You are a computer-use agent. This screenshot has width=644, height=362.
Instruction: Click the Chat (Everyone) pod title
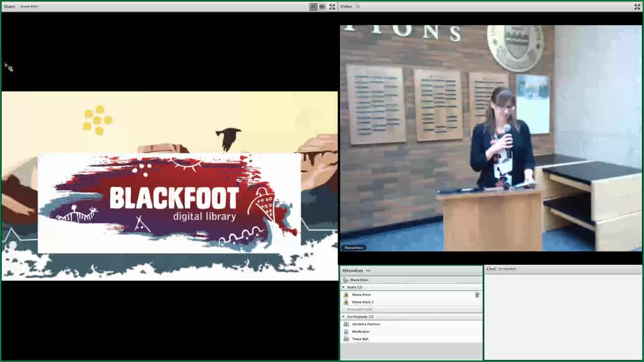501,269
